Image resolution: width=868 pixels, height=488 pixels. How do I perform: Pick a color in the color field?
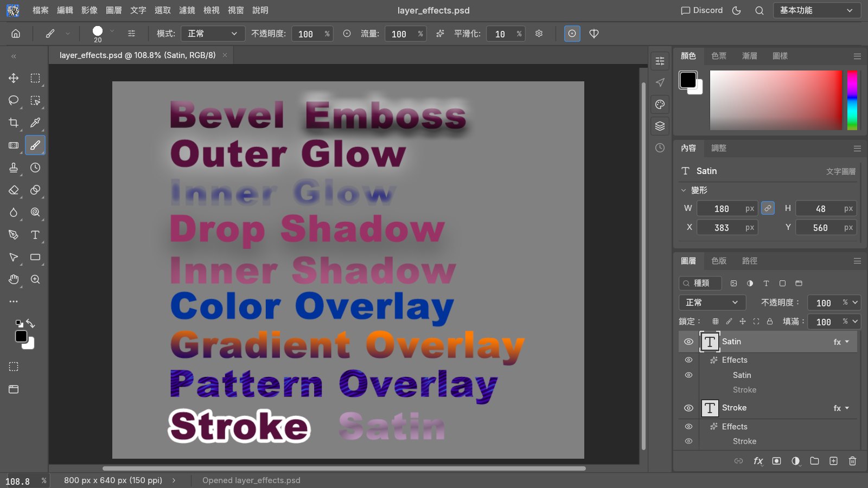(x=776, y=100)
